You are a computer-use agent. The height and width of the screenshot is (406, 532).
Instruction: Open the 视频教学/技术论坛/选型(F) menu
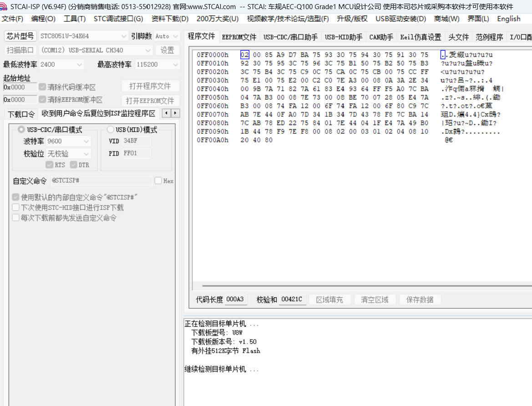point(288,19)
